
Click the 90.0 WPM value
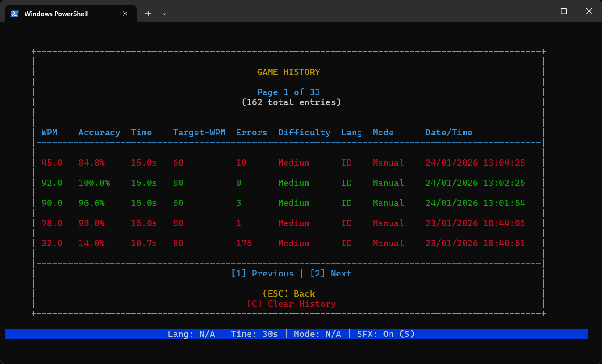[52, 203]
